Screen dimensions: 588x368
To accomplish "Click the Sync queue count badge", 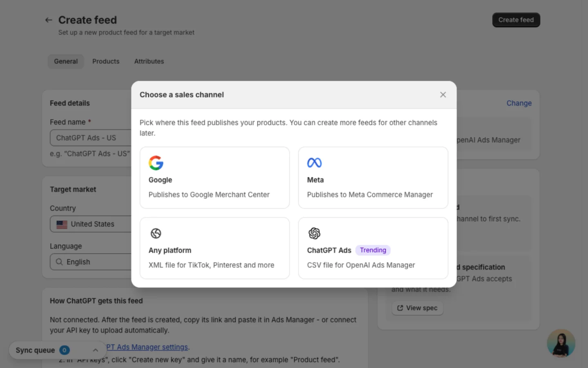I will click(64, 350).
